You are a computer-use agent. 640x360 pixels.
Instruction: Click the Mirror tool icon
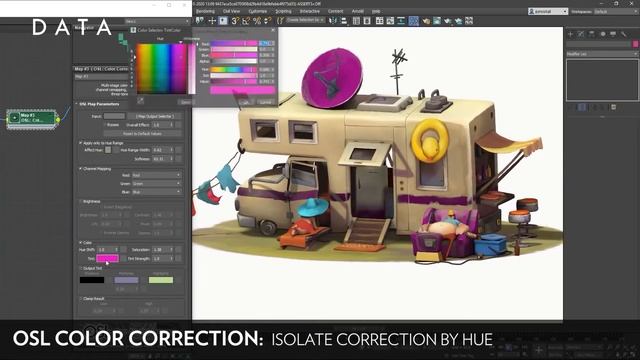click(333, 20)
